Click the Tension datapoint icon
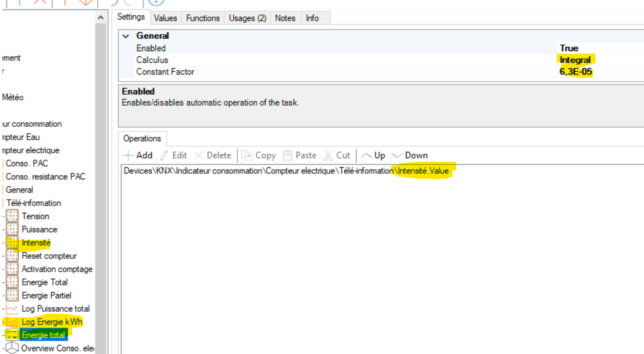 point(12,216)
